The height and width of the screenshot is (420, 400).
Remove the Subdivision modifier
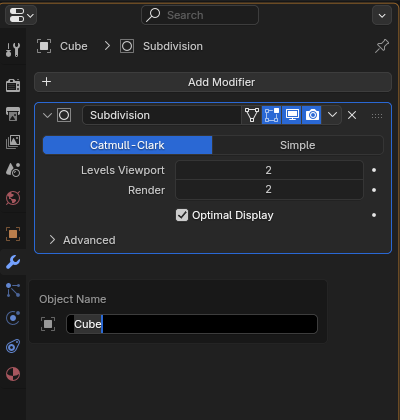coord(352,115)
